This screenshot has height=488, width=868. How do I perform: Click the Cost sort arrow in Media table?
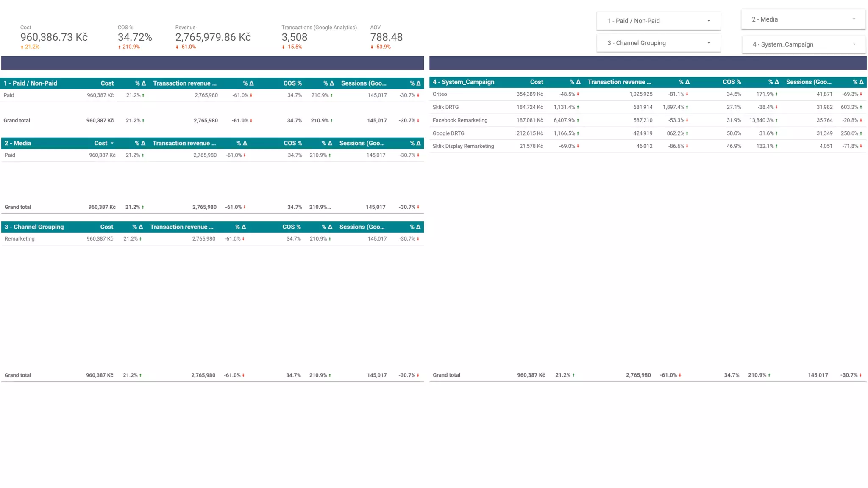coord(112,144)
